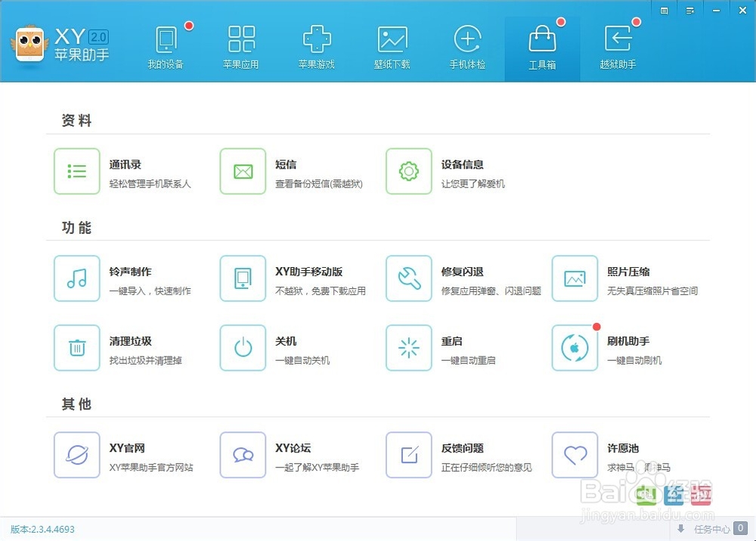Click 许愿池 title label

coord(623,449)
